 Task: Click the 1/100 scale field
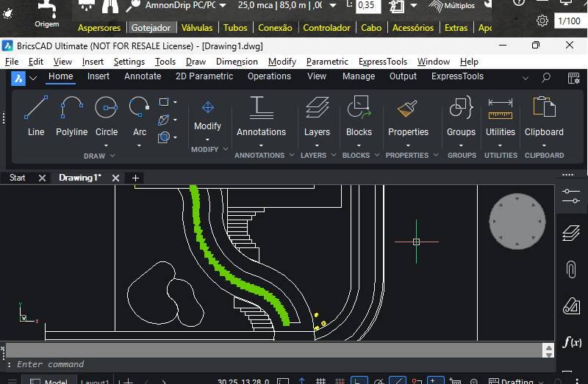(x=570, y=21)
